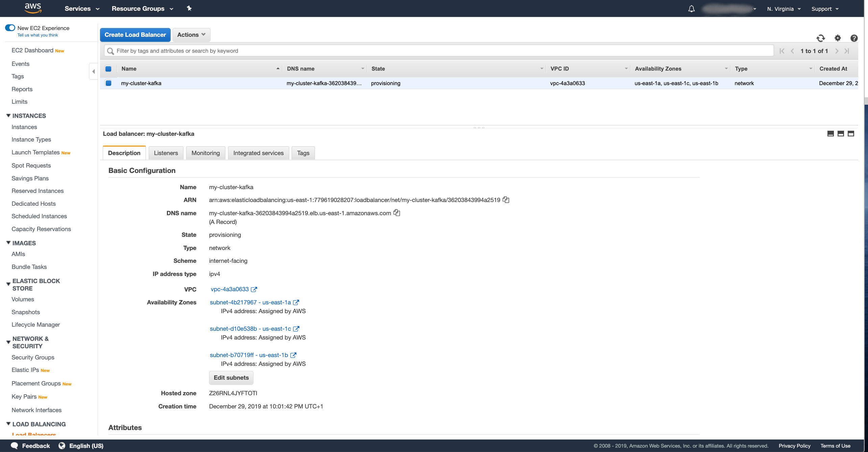Collapse the INSTANCES sidebar section
This screenshot has width=868, height=452.
pos(8,116)
